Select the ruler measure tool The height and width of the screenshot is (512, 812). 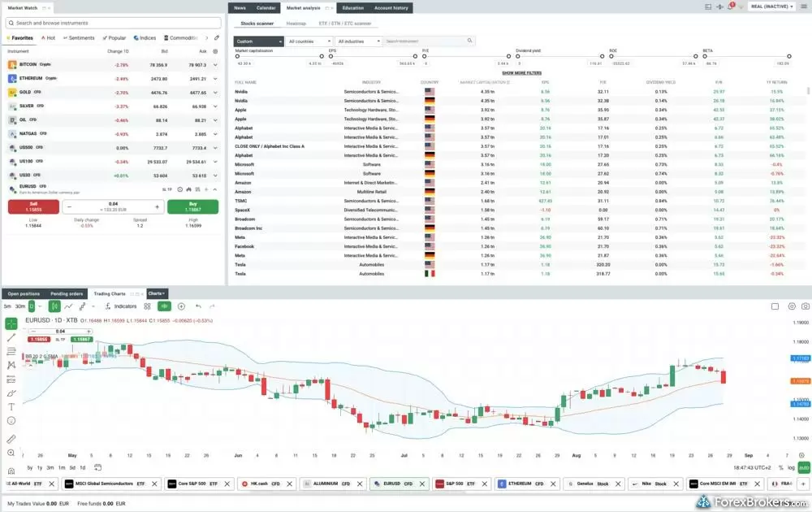tap(11, 439)
